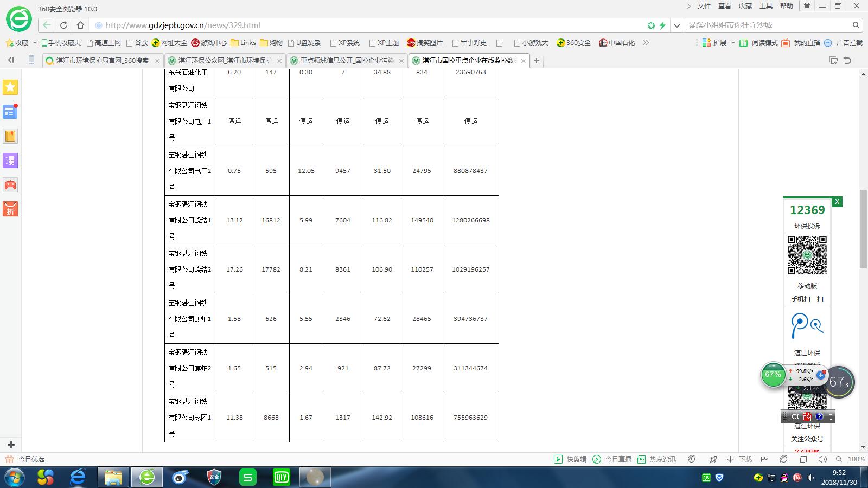
Task: Click the browser back arrow button
Action: (x=47, y=25)
